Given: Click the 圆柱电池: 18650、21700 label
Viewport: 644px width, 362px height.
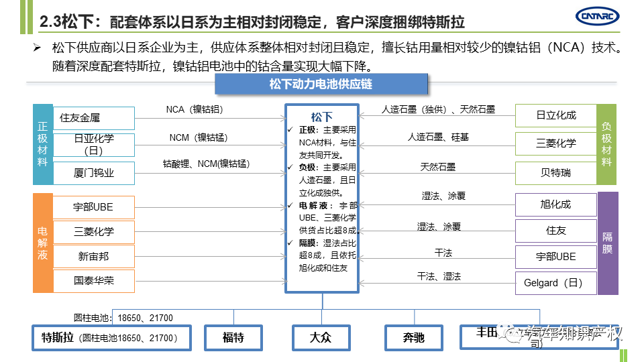Looking at the screenshot, I should pyautogui.click(x=123, y=318).
